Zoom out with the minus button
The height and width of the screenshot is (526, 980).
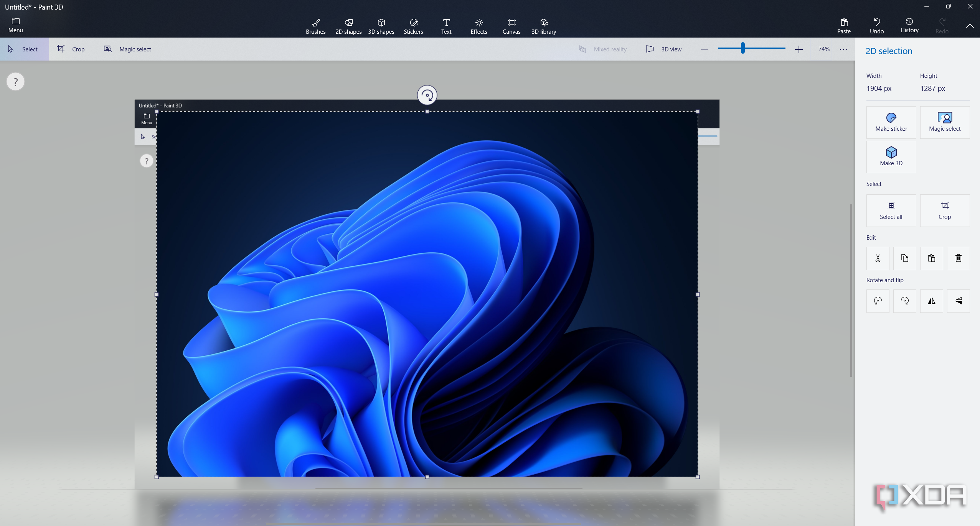tap(704, 49)
